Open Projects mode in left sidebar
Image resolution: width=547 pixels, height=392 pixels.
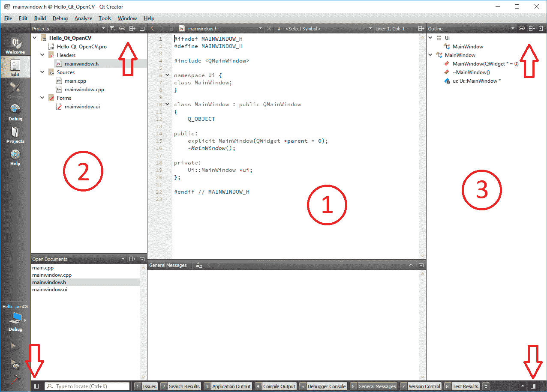coord(15,135)
